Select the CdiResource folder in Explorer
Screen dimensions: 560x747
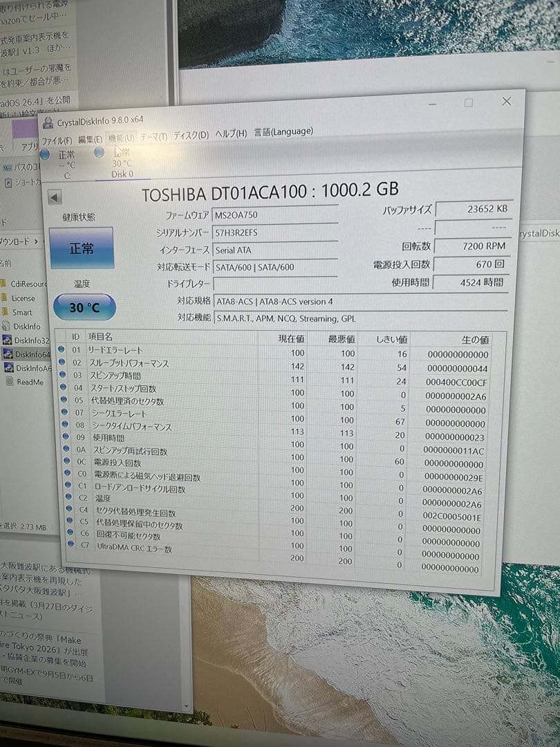(24, 284)
